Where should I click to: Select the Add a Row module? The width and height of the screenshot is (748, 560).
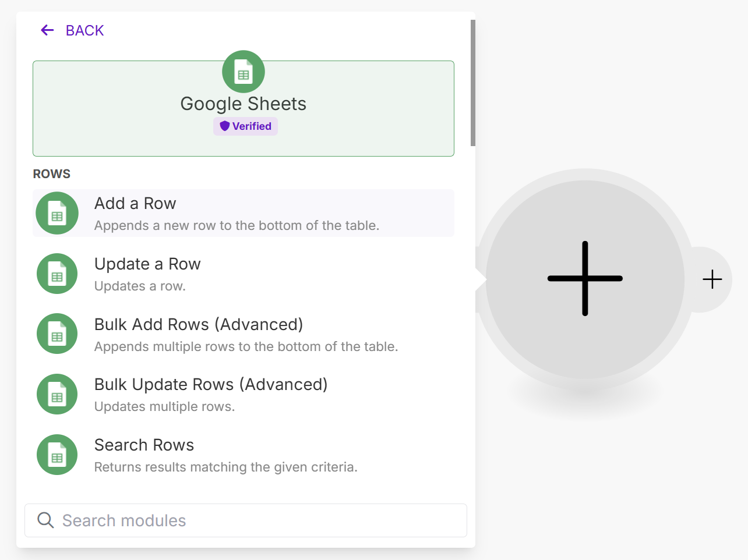click(x=244, y=213)
